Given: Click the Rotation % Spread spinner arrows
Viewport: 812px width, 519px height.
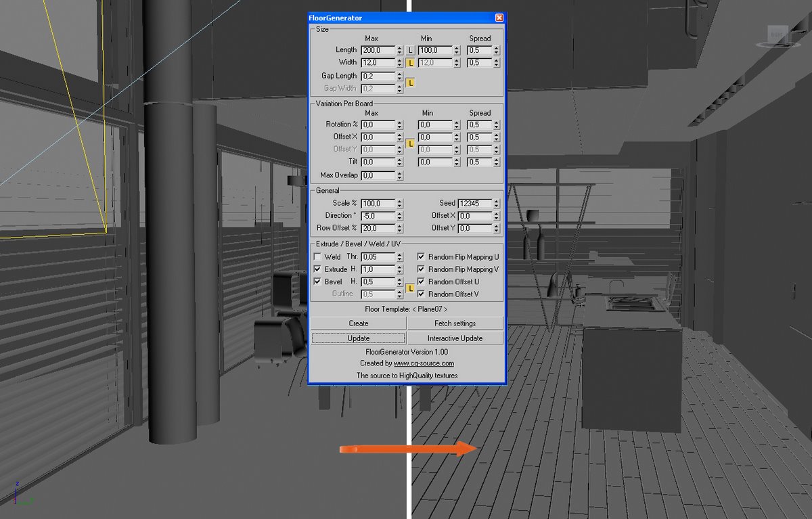Looking at the screenshot, I should (x=497, y=125).
